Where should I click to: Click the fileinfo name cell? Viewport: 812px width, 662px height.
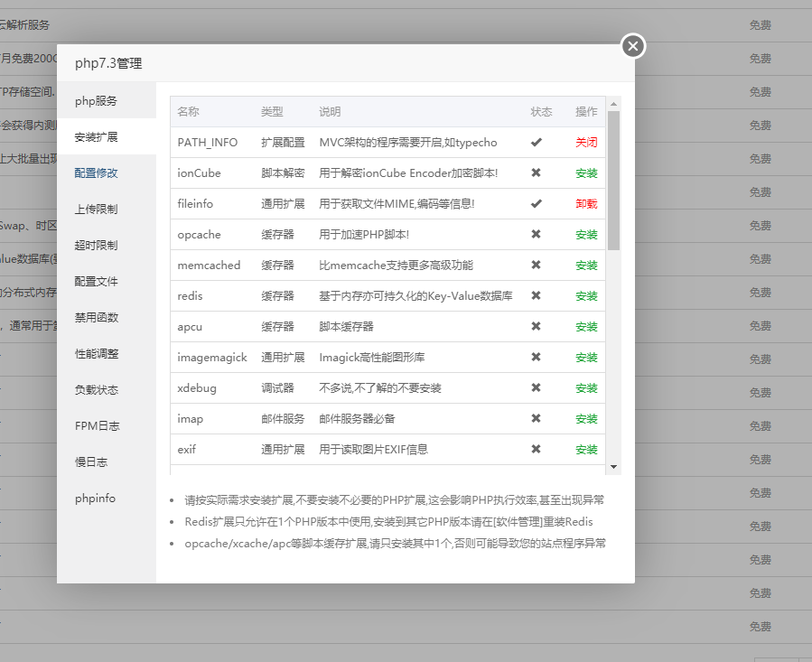point(195,203)
